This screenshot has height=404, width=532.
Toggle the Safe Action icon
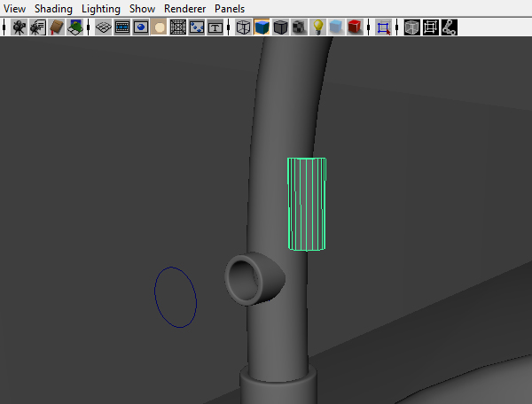197,27
